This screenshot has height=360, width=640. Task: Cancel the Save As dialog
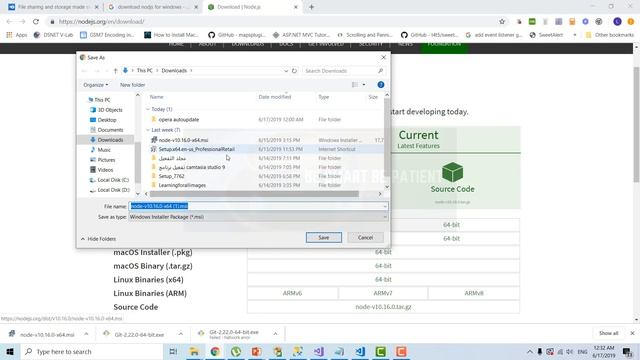(x=365, y=238)
